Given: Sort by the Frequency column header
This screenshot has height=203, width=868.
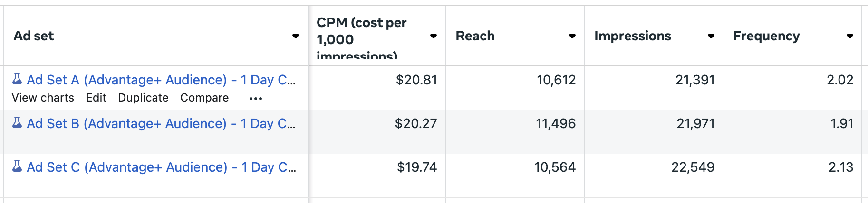Looking at the screenshot, I should [x=766, y=36].
